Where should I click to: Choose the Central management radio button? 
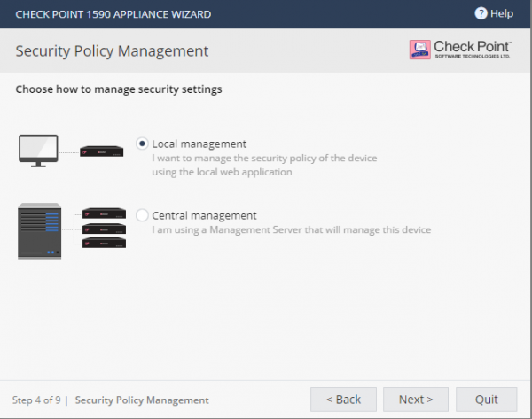click(143, 215)
